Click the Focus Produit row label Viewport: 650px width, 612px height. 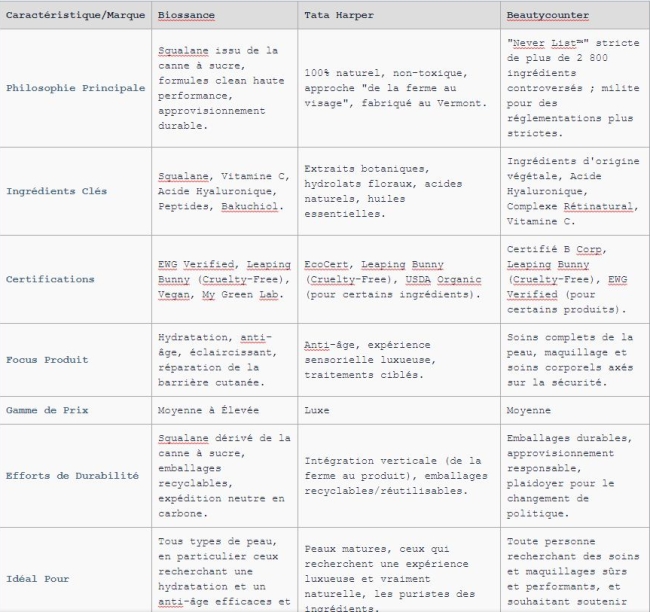coord(46,359)
